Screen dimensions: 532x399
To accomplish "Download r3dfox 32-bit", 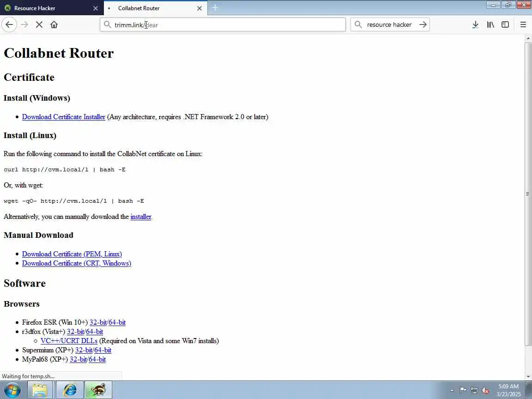I will pos(75,332).
